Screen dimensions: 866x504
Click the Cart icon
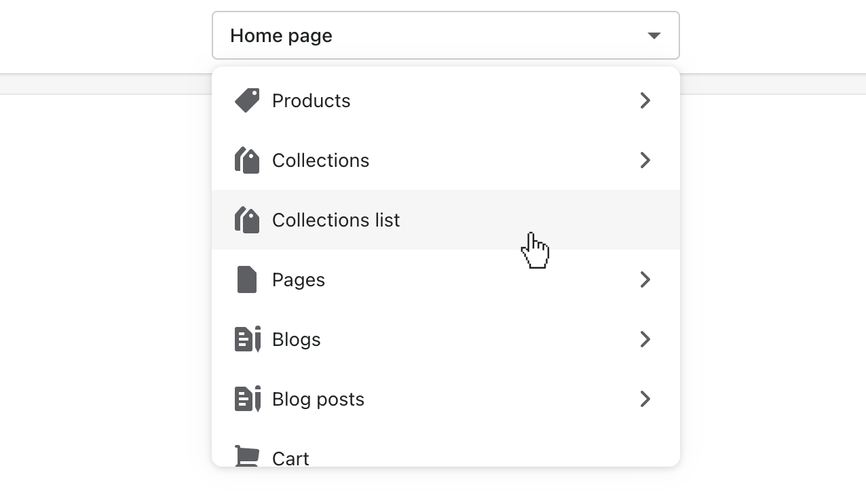point(247,456)
